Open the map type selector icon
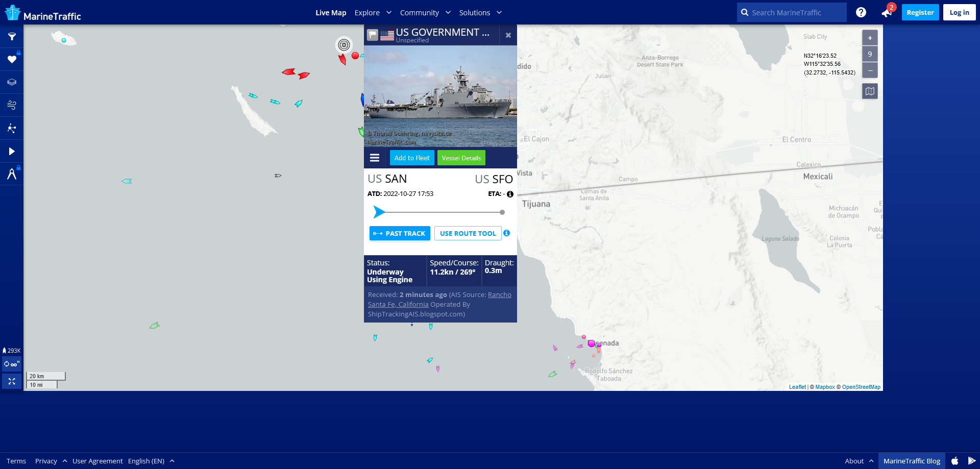The width and height of the screenshot is (980, 469). click(870, 91)
